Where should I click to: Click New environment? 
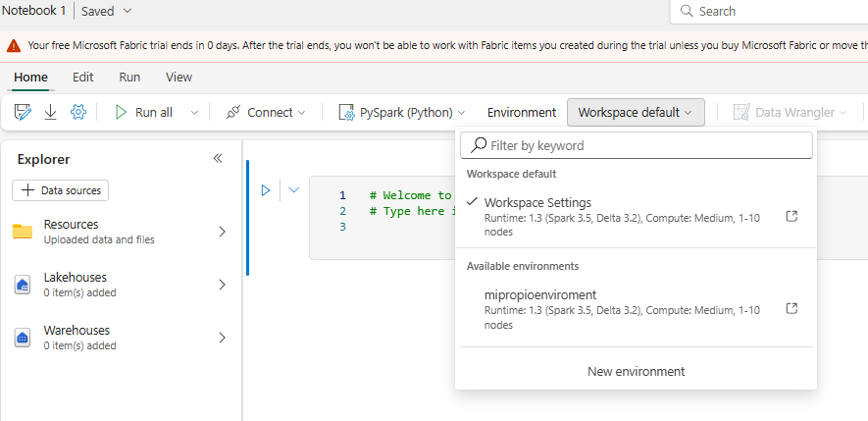click(x=637, y=371)
